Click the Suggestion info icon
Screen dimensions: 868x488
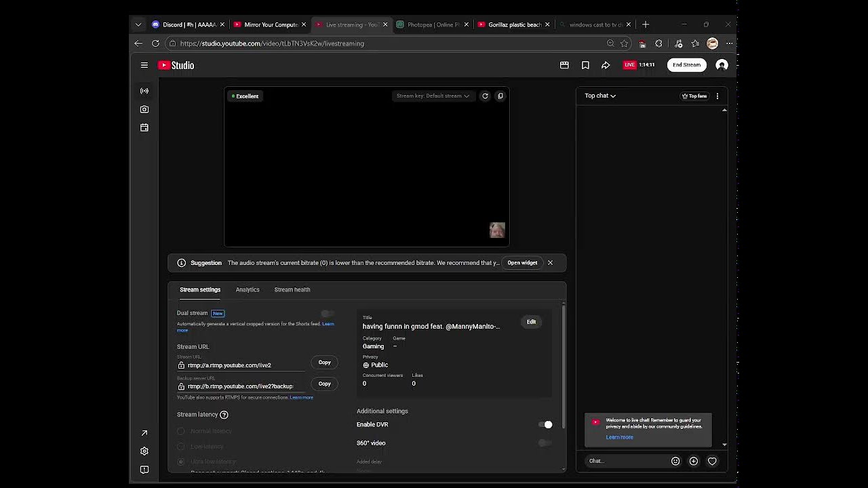(181, 263)
